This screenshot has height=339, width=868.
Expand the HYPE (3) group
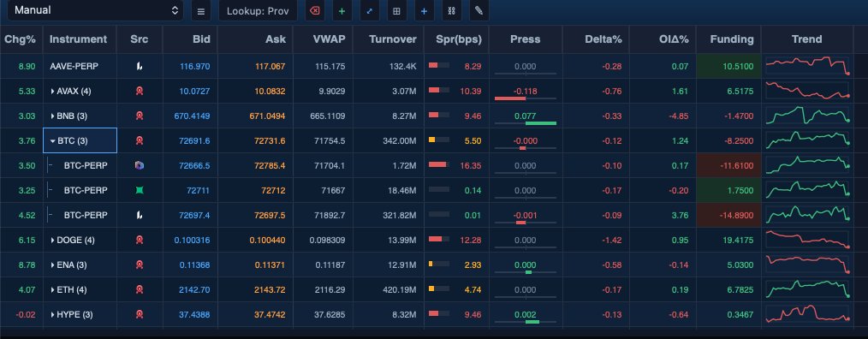click(52, 315)
